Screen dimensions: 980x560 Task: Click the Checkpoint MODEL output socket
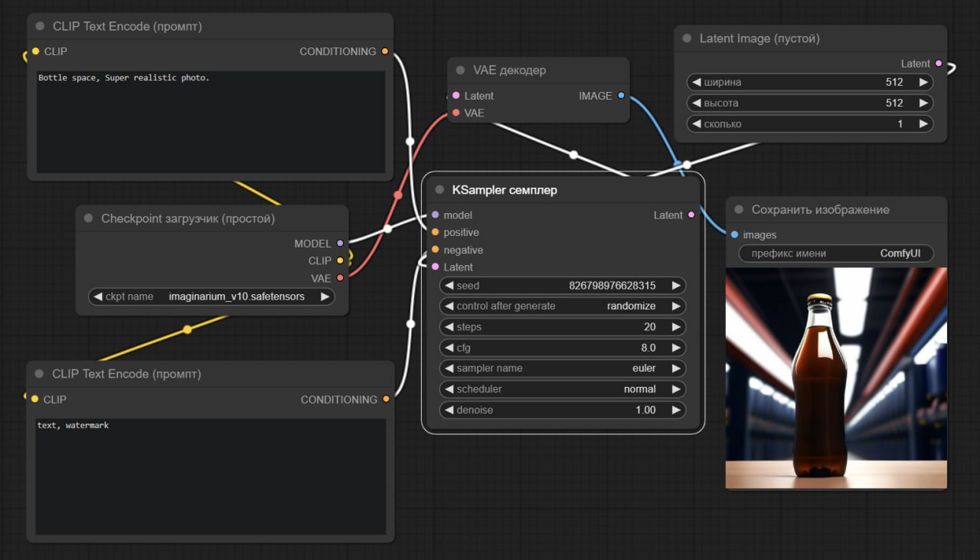340,244
